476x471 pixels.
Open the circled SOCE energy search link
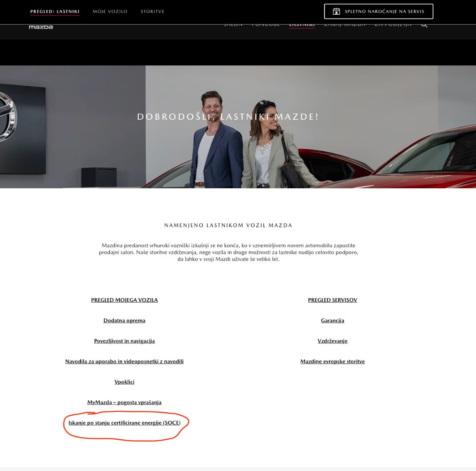coord(125,423)
